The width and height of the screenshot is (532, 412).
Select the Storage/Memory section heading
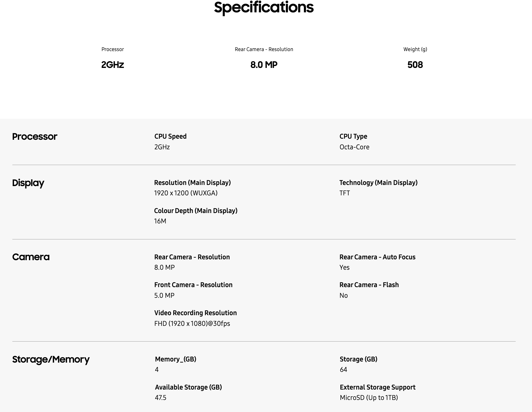tap(51, 360)
